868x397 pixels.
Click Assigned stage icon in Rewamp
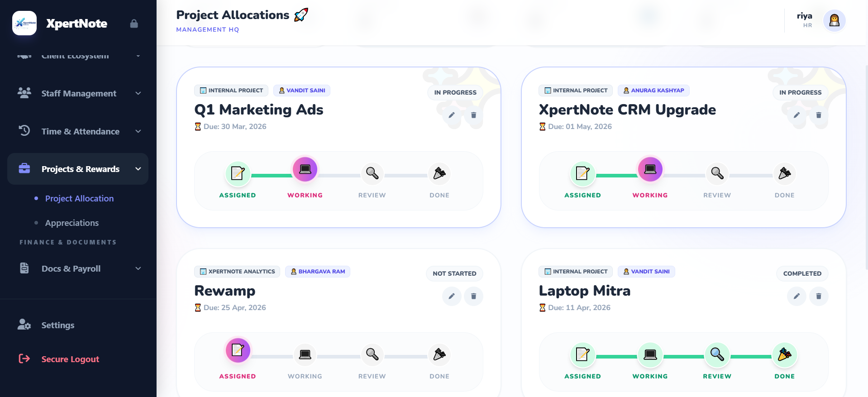(x=238, y=350)
